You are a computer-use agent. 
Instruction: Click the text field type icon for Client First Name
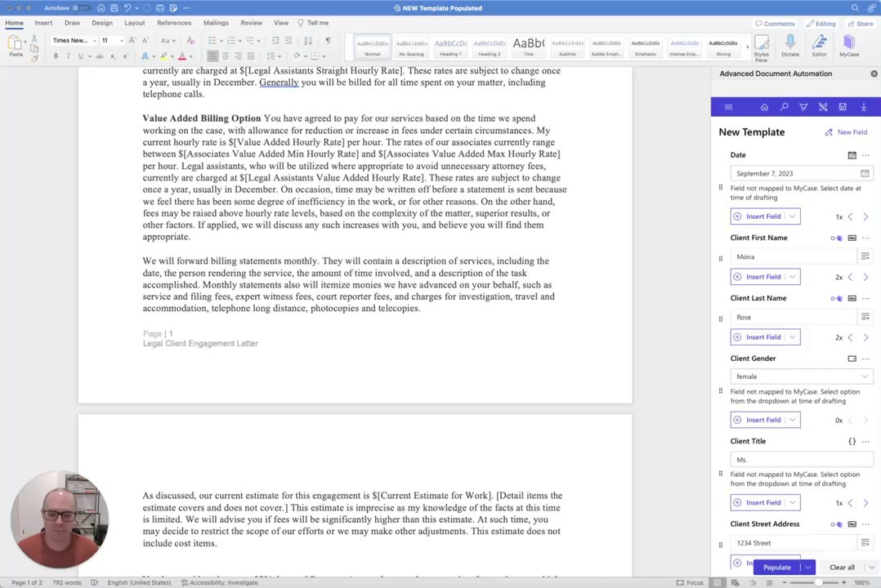click(852, 238)
